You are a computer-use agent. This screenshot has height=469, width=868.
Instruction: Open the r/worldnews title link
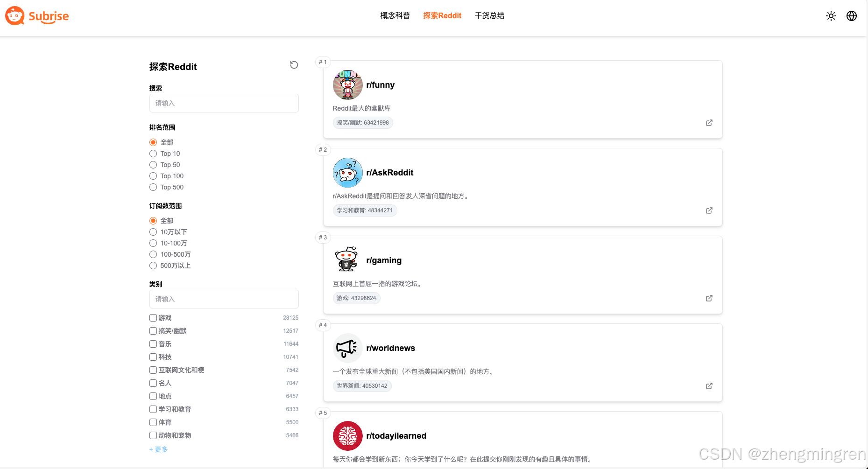coord(391,348)
